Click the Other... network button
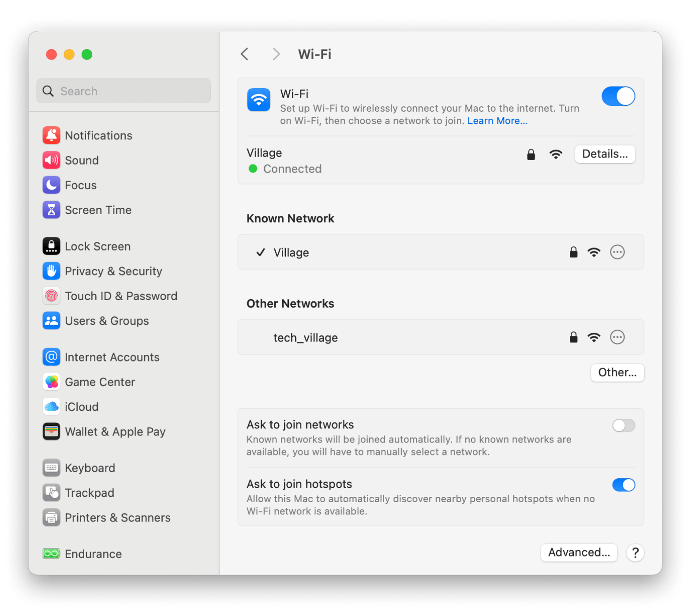 (617, 372)
